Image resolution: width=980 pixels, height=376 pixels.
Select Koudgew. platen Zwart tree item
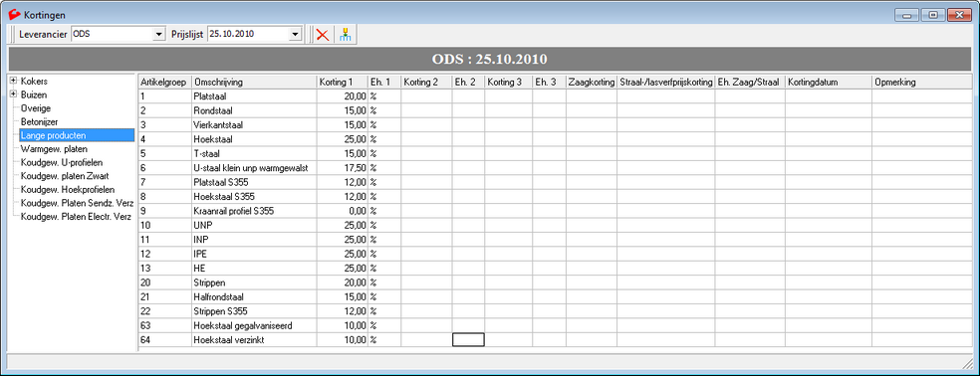click(x=65, y=176)
